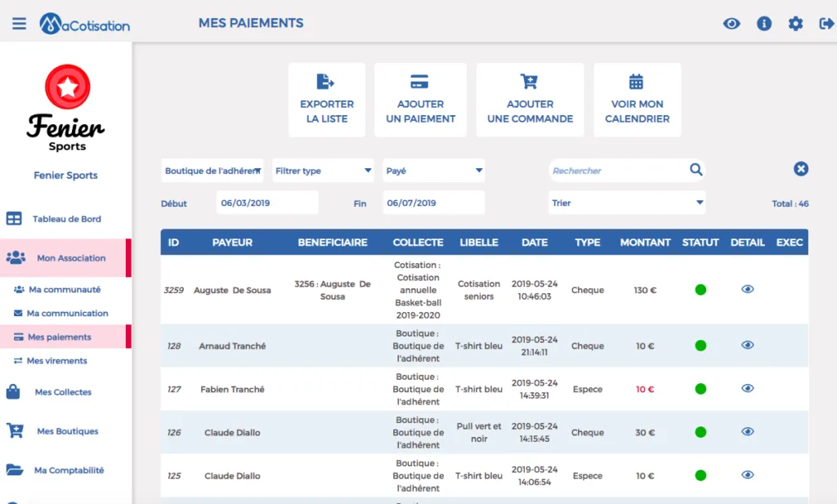Click the Pull vert et noir label

pos(479,433)
